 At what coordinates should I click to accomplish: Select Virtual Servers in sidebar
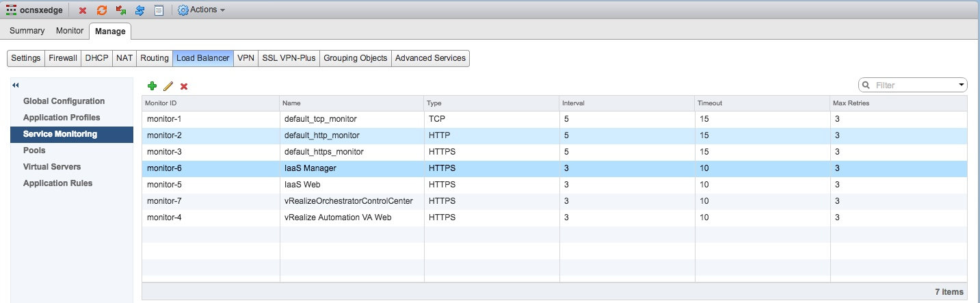(52, 167)
